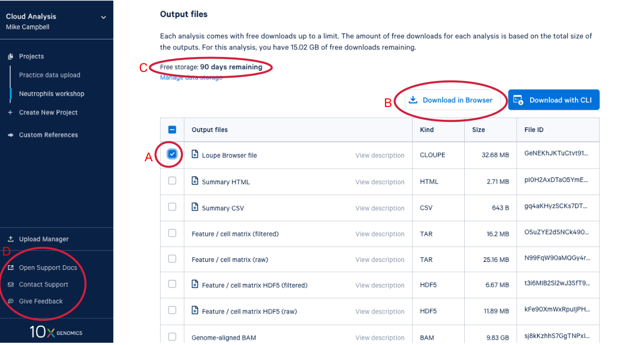Click the download arrow icon in Download in Browser
The width and height of the screenshot is (644, 345).
(413, 100)
